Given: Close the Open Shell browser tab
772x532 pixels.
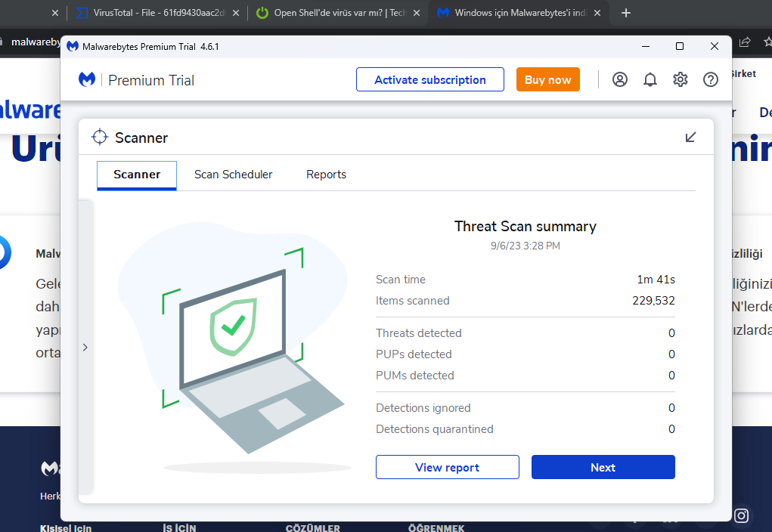Looking at the screenshot, I should 417,14.
